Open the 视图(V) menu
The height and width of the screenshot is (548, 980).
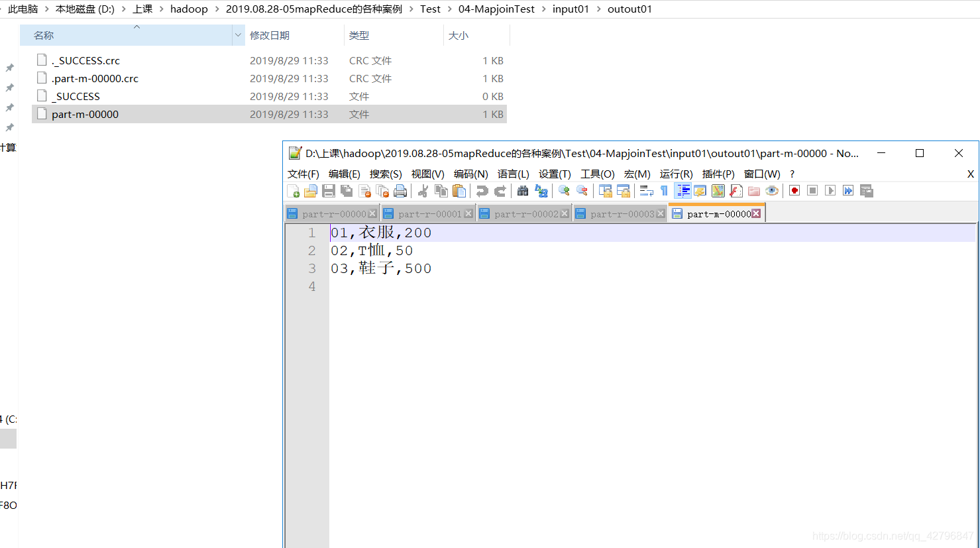pyautogui.click(x=428, y=174)
